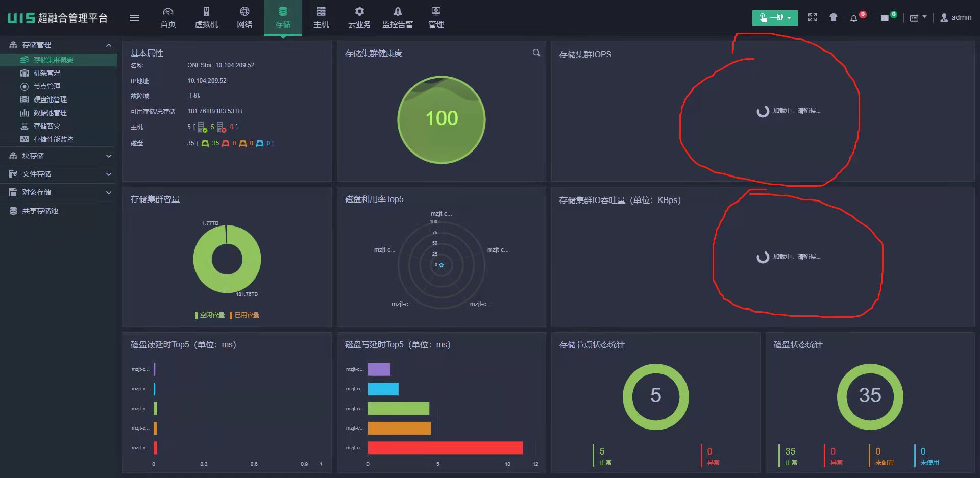980x478 pixels.
Task: Toggle the 已用容量 legend entry
Action: click(x=244, y=315)
